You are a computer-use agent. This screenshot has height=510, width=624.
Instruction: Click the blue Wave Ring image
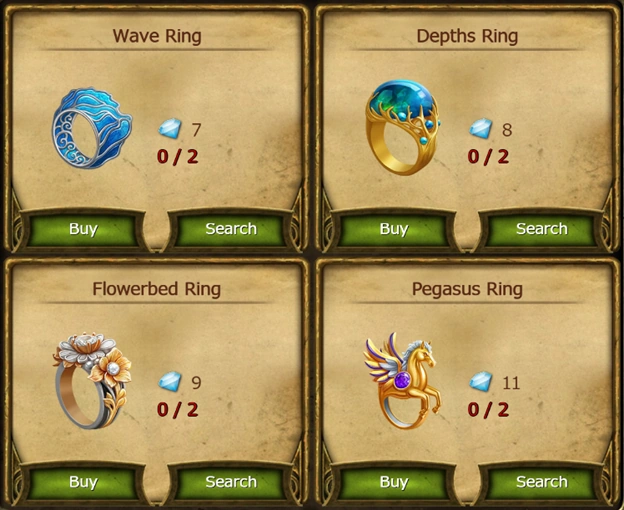coord(92,128)
